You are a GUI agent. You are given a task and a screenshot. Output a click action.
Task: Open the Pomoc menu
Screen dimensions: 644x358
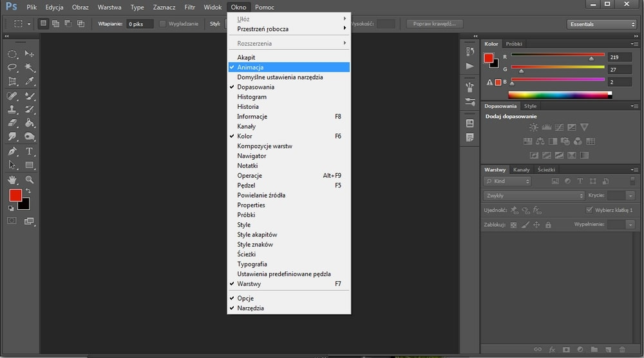pos(265,7)
